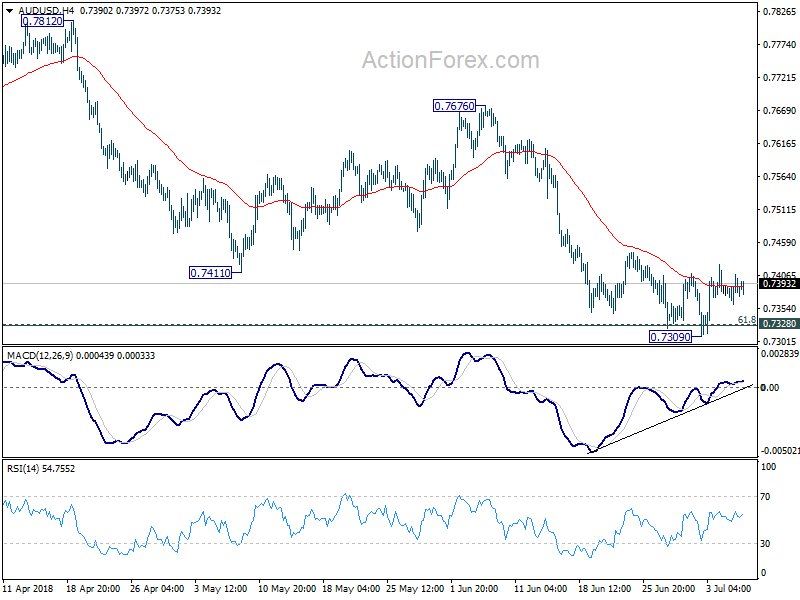Screen dimensions: 800x600
Task: Click the MACD(12,26,9) indicator title
Action: [x=40, y=356]
